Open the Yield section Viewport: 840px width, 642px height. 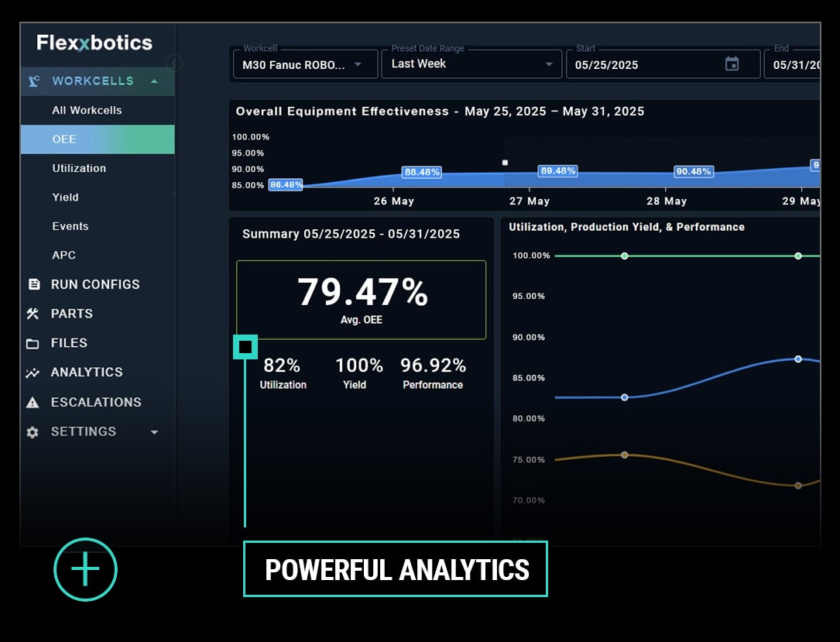tap(65, 197)
